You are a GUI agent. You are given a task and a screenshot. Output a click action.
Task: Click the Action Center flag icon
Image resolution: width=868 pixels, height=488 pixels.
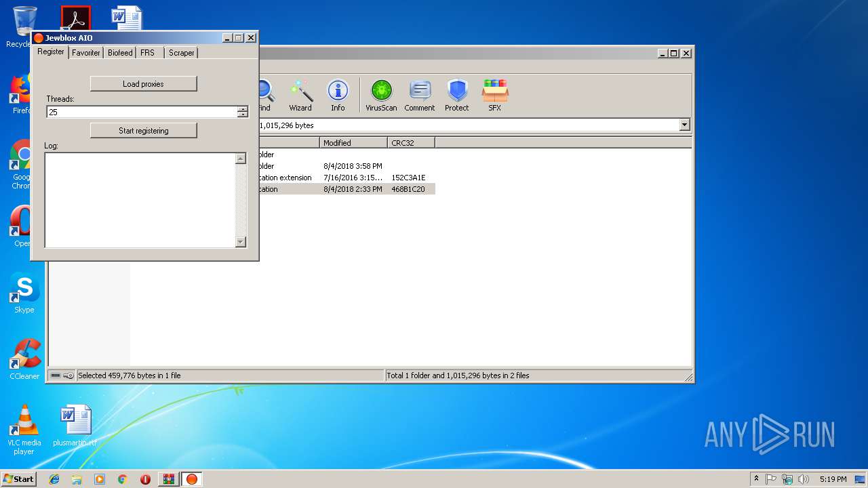click(771, 479)
